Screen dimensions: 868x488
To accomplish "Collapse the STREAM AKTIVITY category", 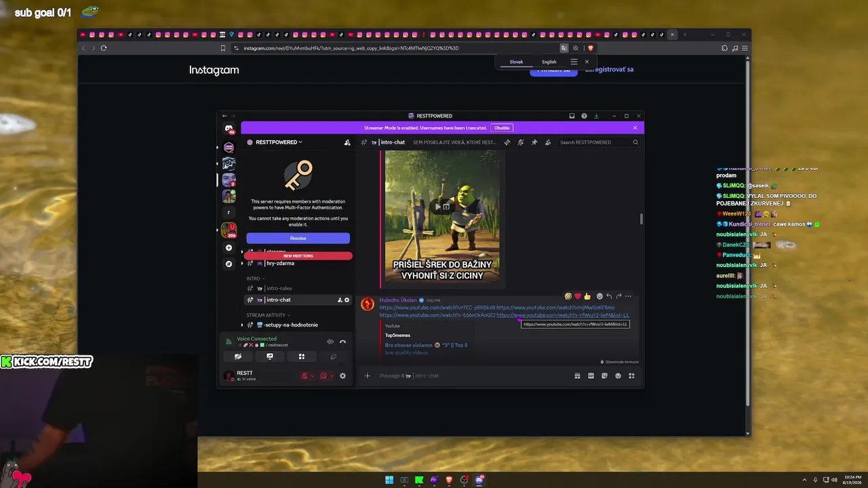I will pyautogui.click(x=267, y=315).
